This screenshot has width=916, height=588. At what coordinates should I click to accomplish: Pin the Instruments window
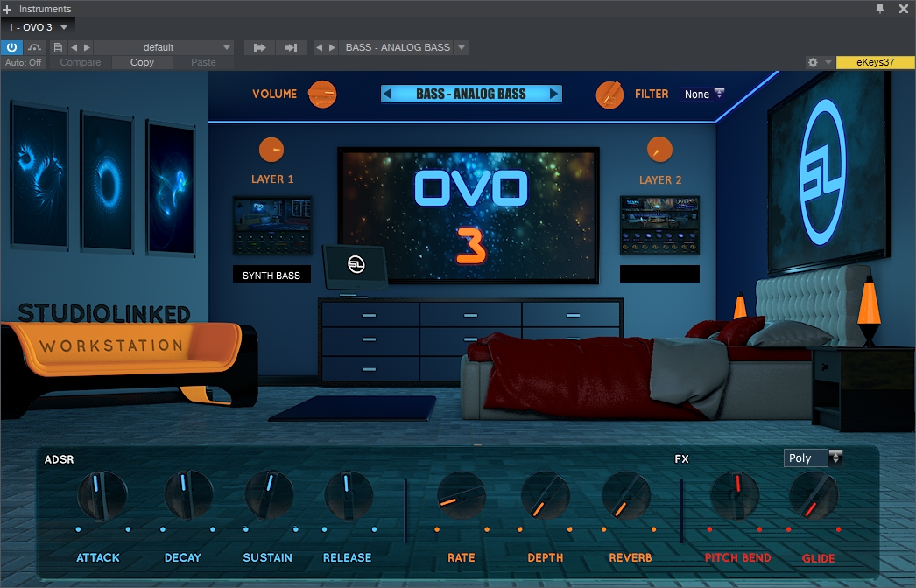(x=880, y=9)
